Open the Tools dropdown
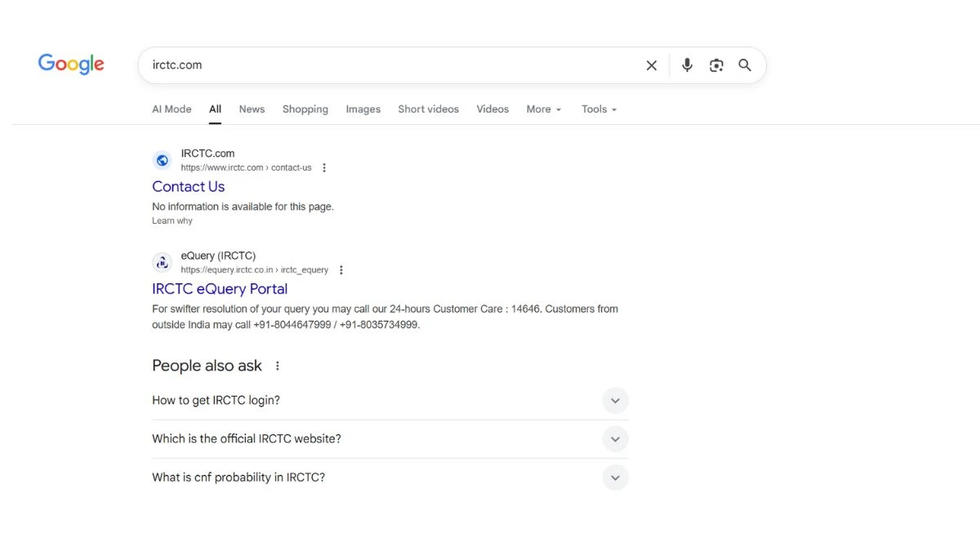The width and height of the screenshot is (980, 551). [599, 109]
